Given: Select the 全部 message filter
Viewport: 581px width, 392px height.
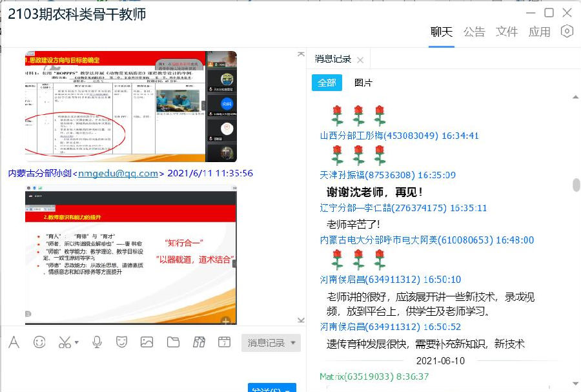Looking at the screenshot, I should tap(327, 83).
